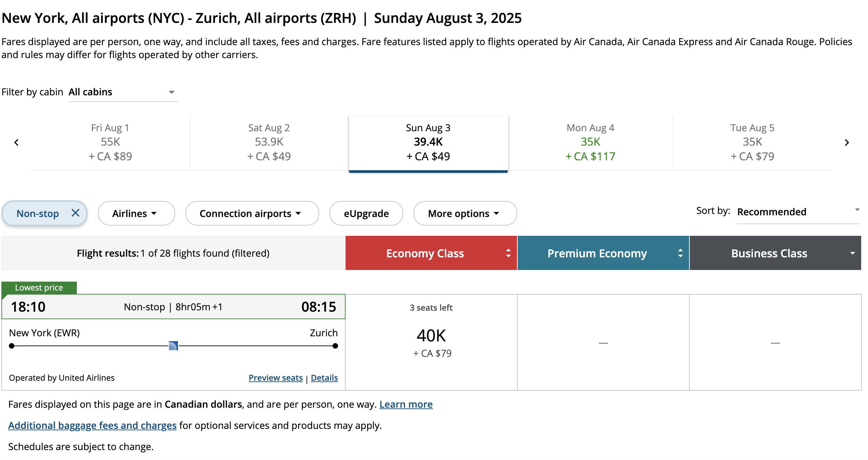Click the 'Zurich' arrival label

tap(324, 333)
